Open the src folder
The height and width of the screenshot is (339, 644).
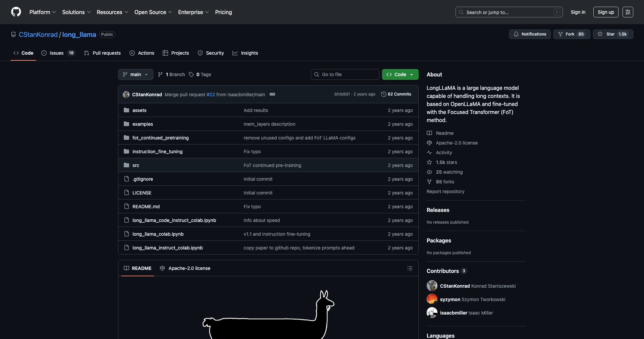coord(136,165)
